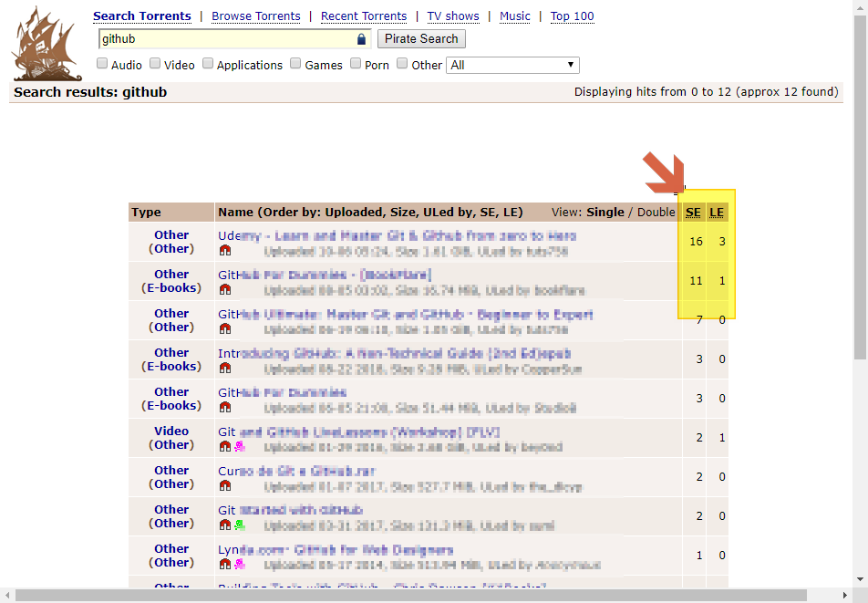
Task: Open the Udemy torrent title link
Action: pyautogui.click(x=397, y=236)
